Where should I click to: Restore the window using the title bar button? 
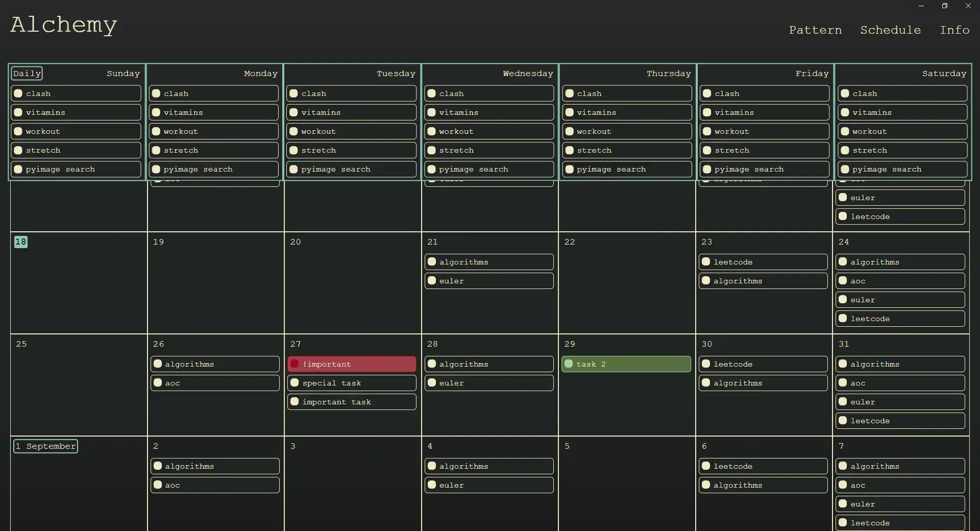(x=944, y=6)
